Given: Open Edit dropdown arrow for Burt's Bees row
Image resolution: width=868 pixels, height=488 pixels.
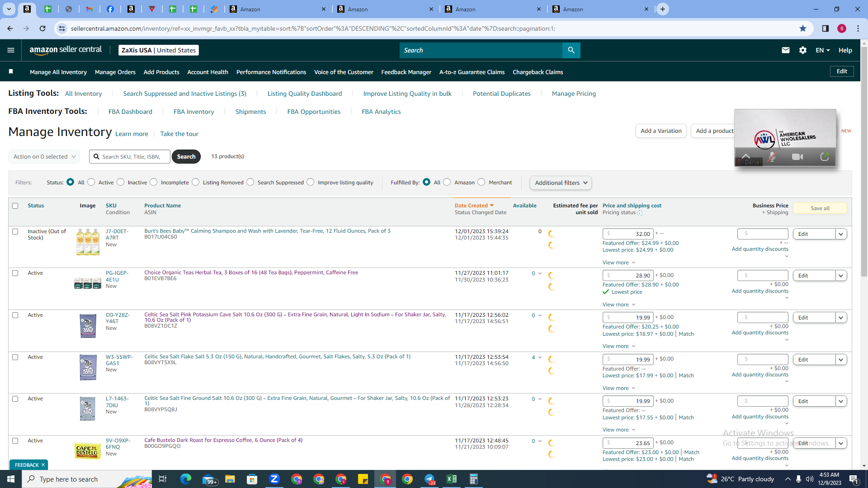Looking at the screenshot, I should point(841,234).
